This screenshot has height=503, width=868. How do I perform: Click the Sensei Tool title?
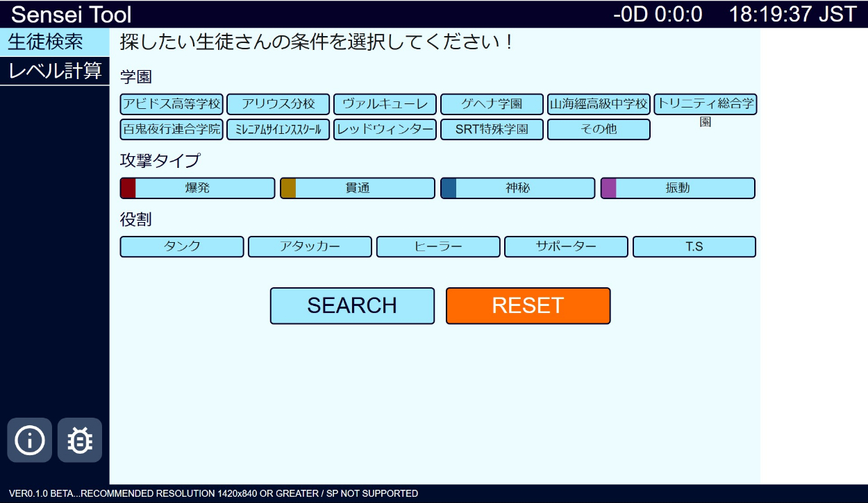(x=72, y=15)
